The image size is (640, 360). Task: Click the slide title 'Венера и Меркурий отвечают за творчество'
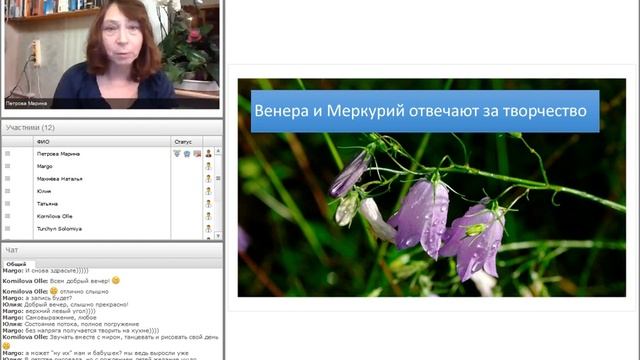click(x=420, y=111)
